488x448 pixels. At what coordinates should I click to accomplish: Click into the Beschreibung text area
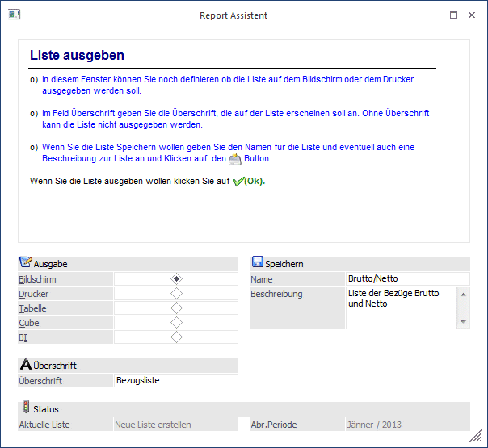(x=401, y=308)
